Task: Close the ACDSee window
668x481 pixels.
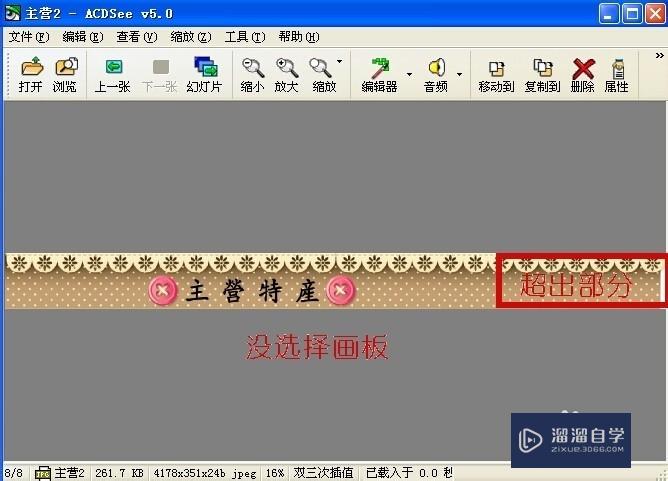Action: (655, 14)
